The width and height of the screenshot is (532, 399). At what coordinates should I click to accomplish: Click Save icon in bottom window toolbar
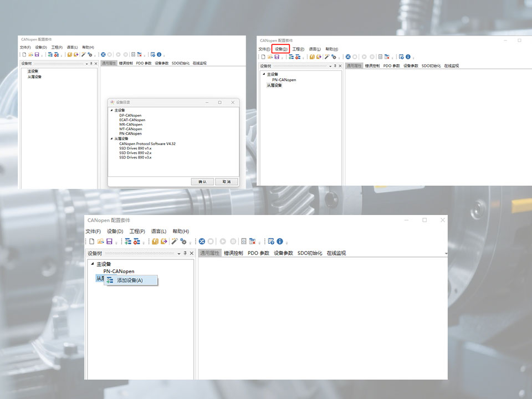pos(109,241)
